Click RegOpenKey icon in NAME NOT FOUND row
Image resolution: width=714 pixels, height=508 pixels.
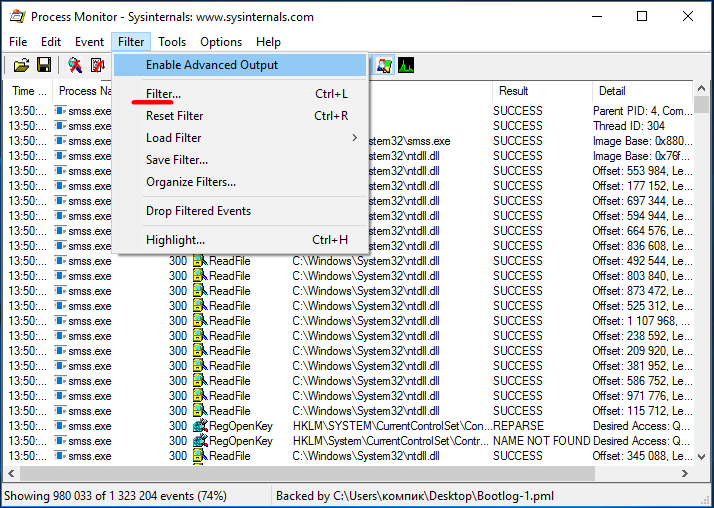point(200,442)
